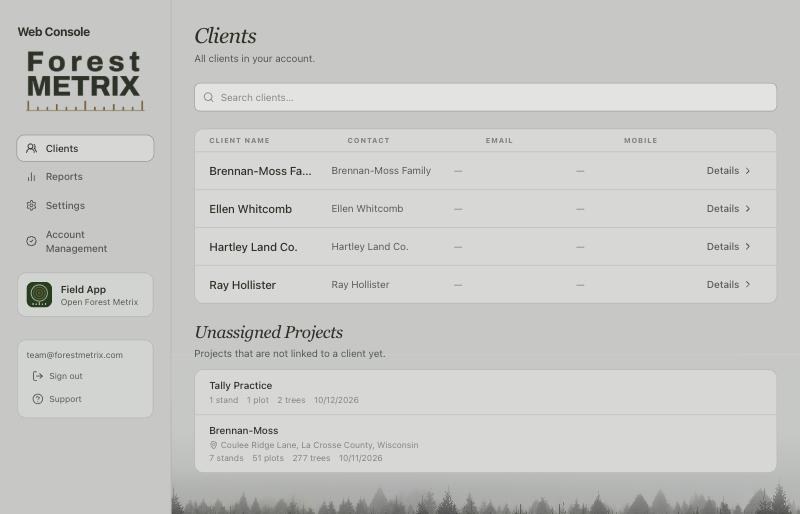This screenshot has width=800, height=514.
Task: Open Details for Hartley Land Co.
Action: (728, 246)
